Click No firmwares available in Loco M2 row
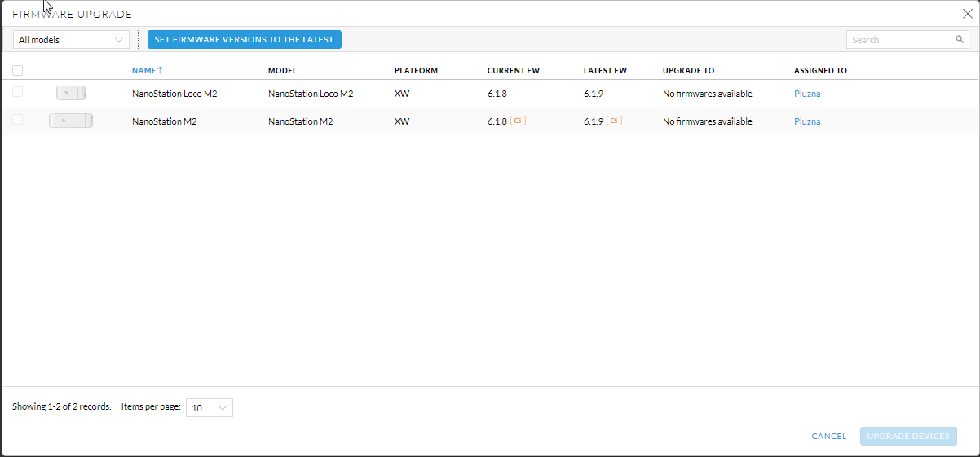This screenshot has height=457, width=980. click(708, 94)
